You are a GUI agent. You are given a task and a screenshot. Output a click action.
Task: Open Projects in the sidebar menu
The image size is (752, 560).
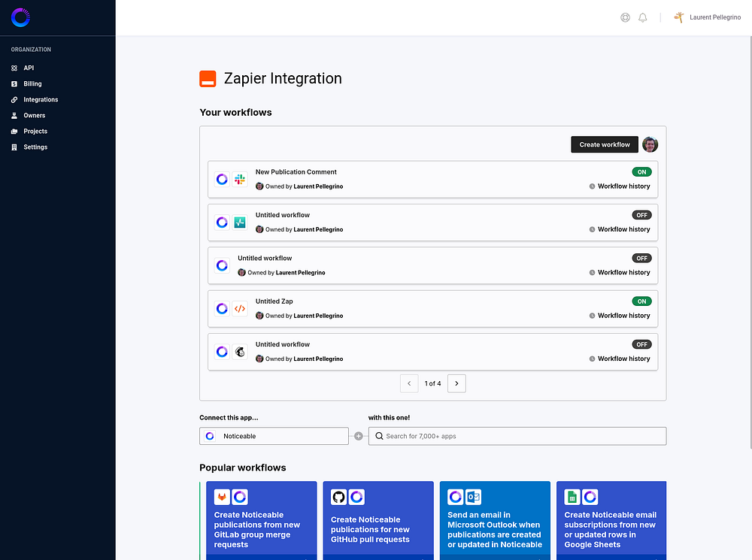point(35,132)
